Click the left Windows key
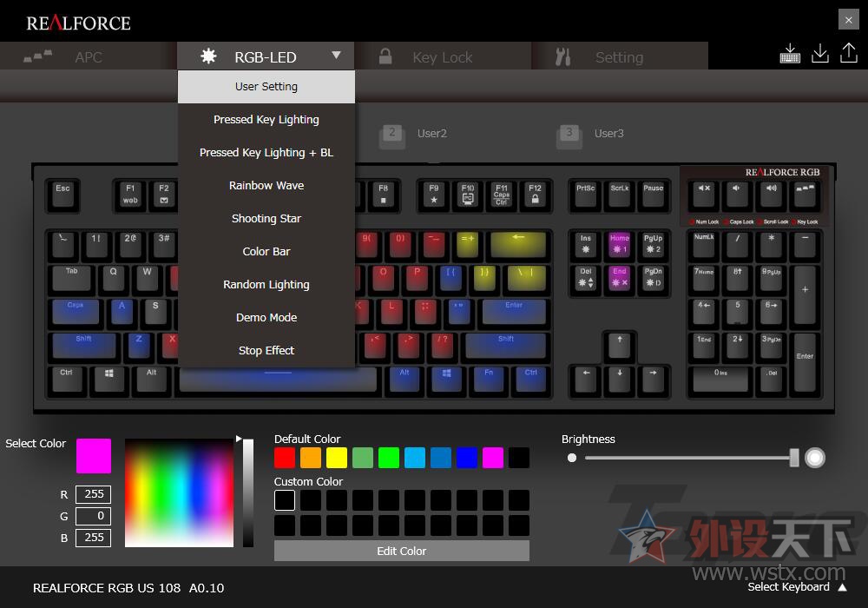 (x=109, y=380)
